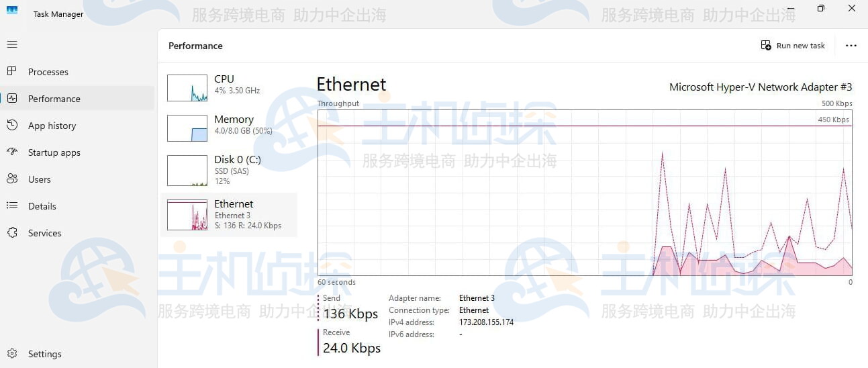Viewport: 868px width, 368px height.
Task: Select the Memory usage thumbnail
Action: coord(187,128)
